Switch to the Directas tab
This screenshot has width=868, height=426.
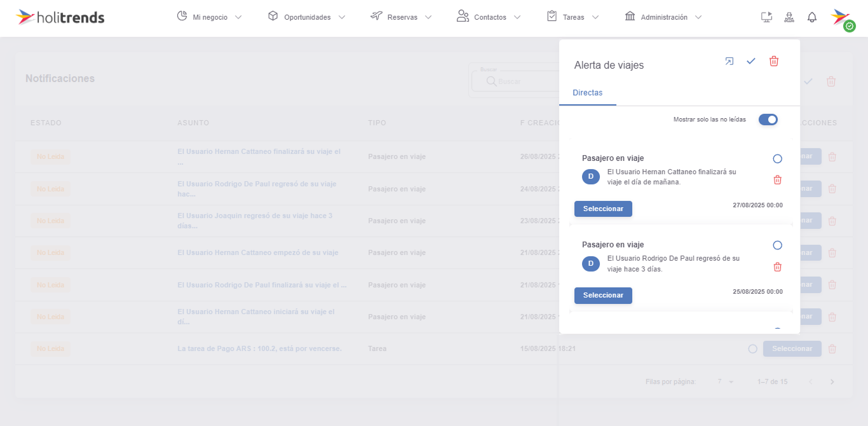(587, 93)
